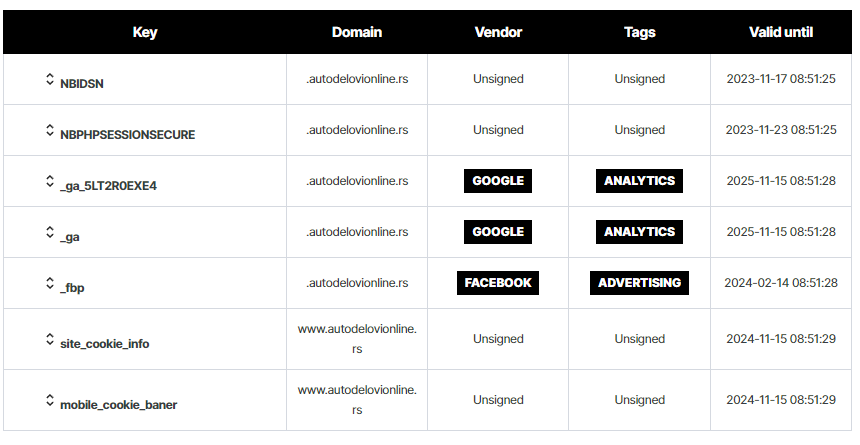Viewport: 860px width, 445px height.
Task: Open _fbp cookie details via chevron icon
Action: coord(49,284)
